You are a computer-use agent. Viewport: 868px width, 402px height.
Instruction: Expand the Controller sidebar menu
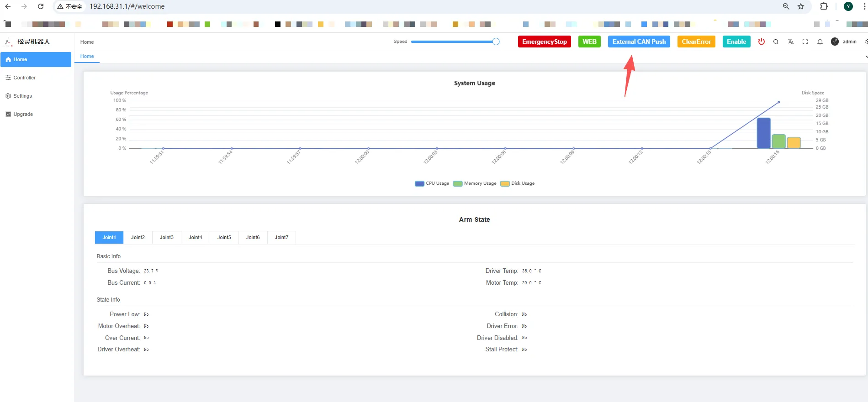pos(25,78)
